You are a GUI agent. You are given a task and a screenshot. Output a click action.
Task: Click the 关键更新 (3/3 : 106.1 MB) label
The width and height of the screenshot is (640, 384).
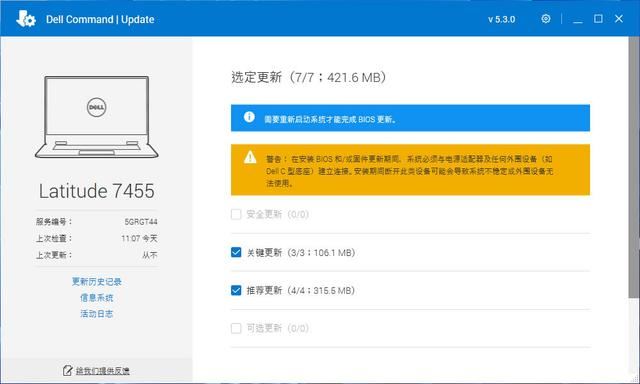301,253
